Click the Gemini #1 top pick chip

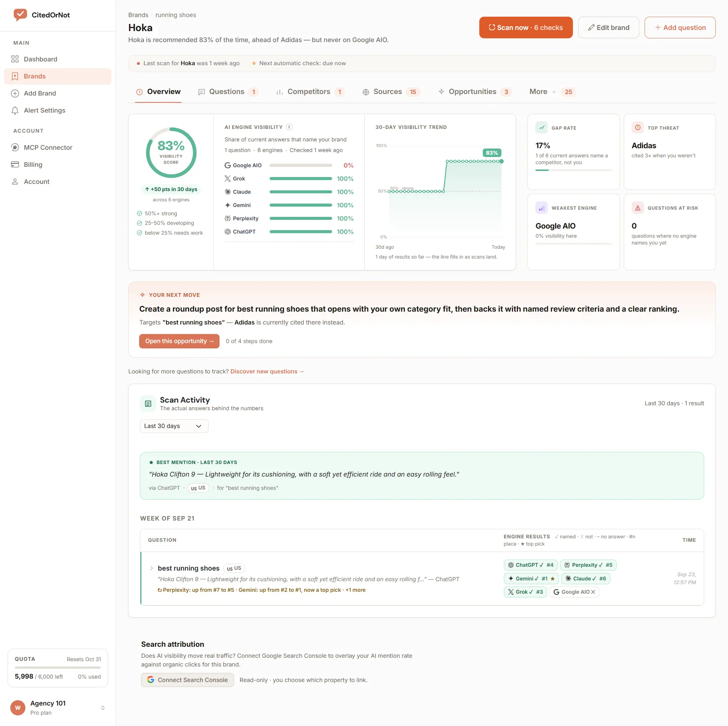click(531, 579)
